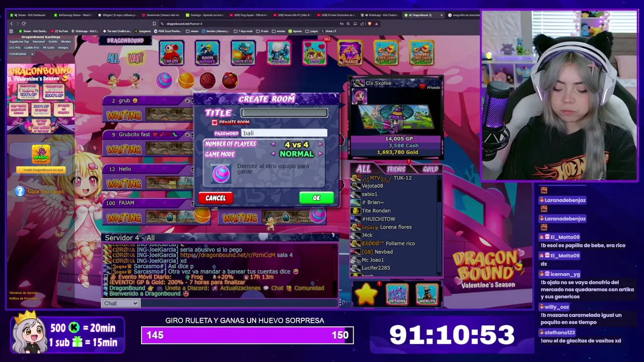The image size is (644, 362).
Task: Select the orange candy filter ball
Action: click(186, 80)
